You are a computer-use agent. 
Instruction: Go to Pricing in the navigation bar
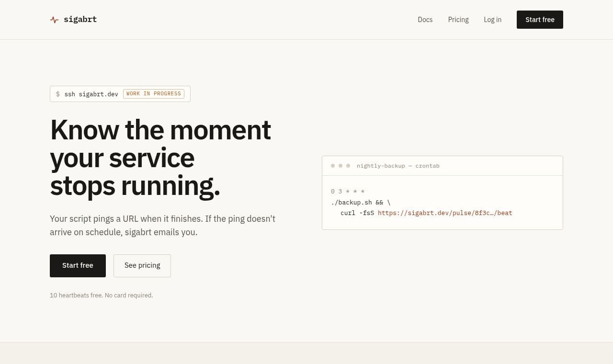[458, 20]
